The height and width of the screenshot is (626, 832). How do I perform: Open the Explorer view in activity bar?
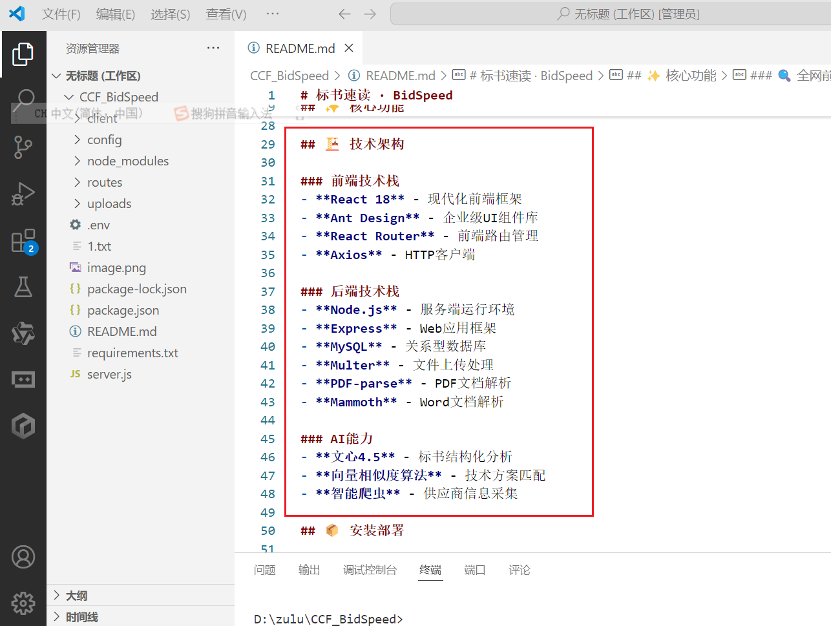23,54
